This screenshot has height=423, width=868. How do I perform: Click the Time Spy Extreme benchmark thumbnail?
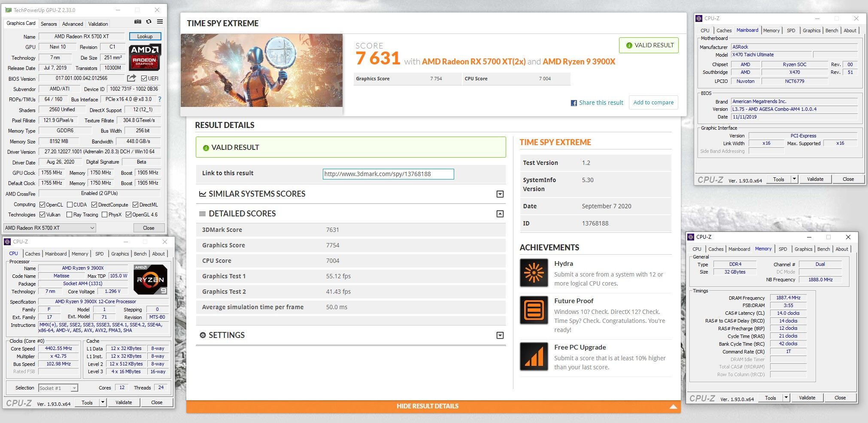coord(261,70)
